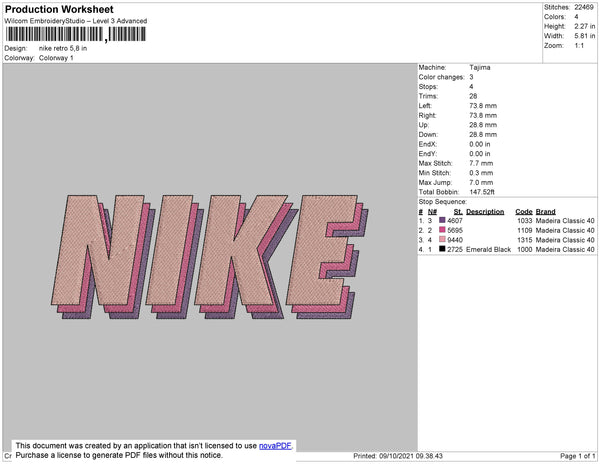Click the light pink 9440 color swatch

[x=442, y=239]
